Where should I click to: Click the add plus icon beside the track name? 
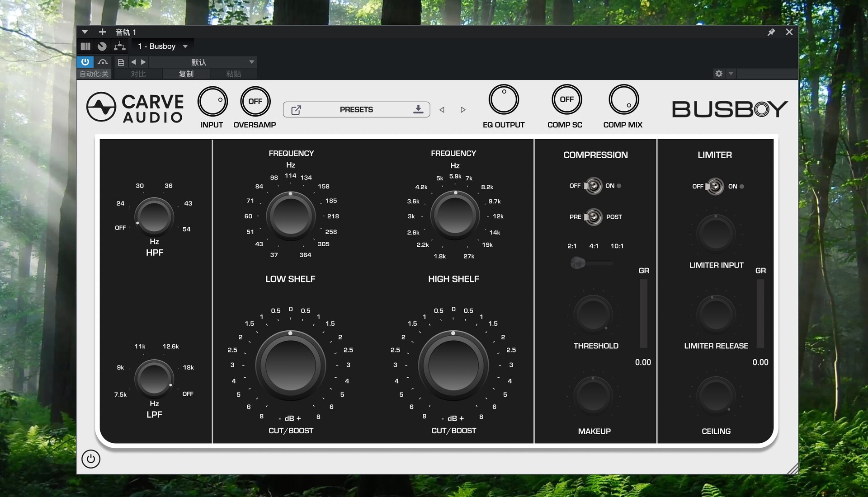[x=102, y=32]
